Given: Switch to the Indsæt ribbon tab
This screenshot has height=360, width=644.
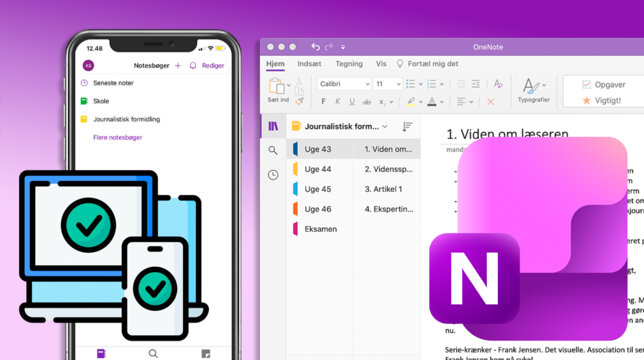Looking at the screenshot, I should click(309, 64).
